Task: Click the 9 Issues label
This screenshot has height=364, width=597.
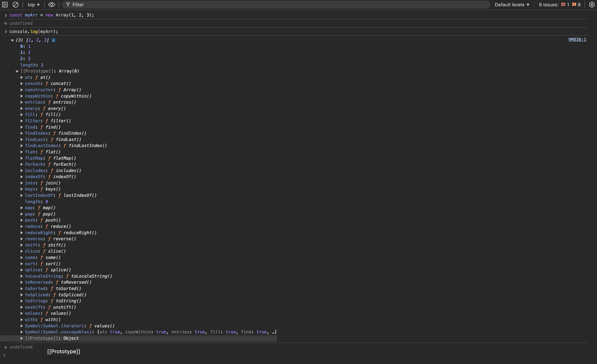Action: pos(548,5)
